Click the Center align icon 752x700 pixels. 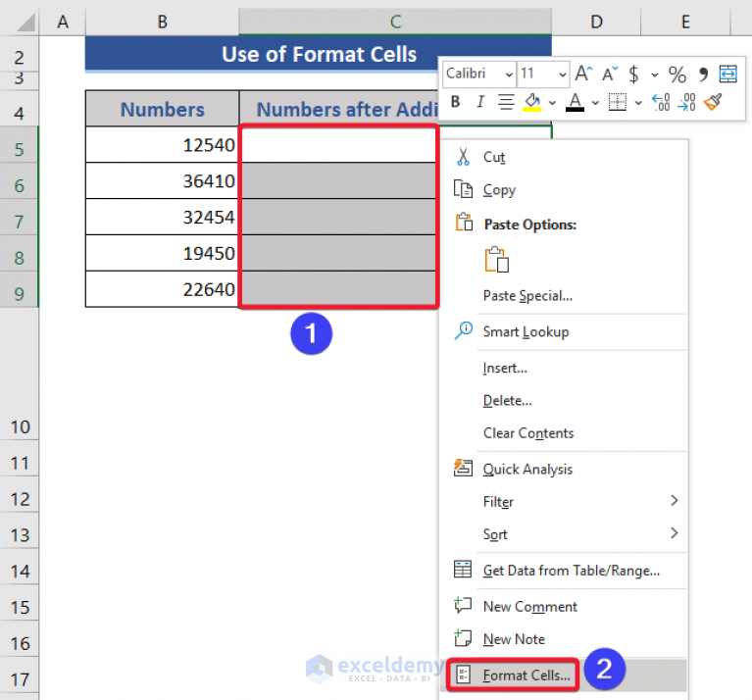point(506,102)
